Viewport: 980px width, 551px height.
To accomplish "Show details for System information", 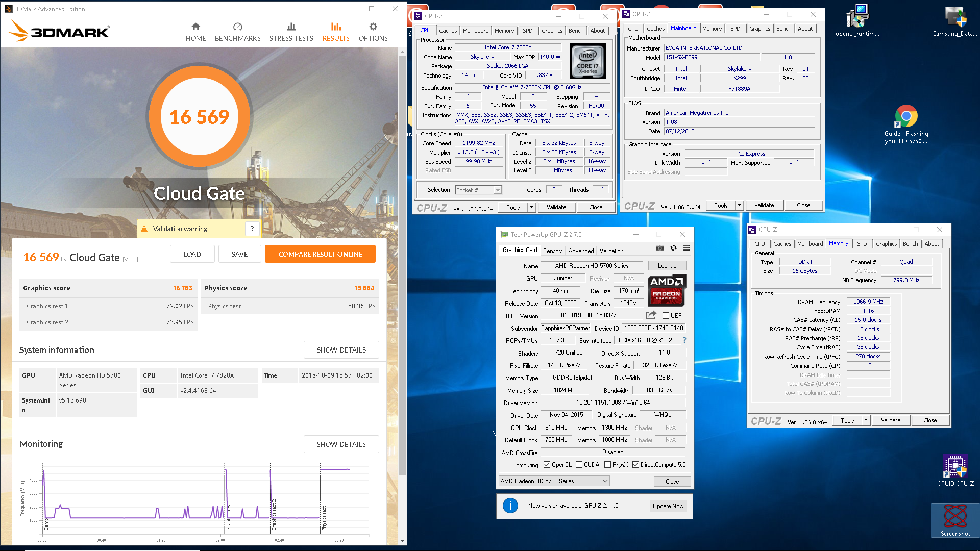I will coord(341,350).
